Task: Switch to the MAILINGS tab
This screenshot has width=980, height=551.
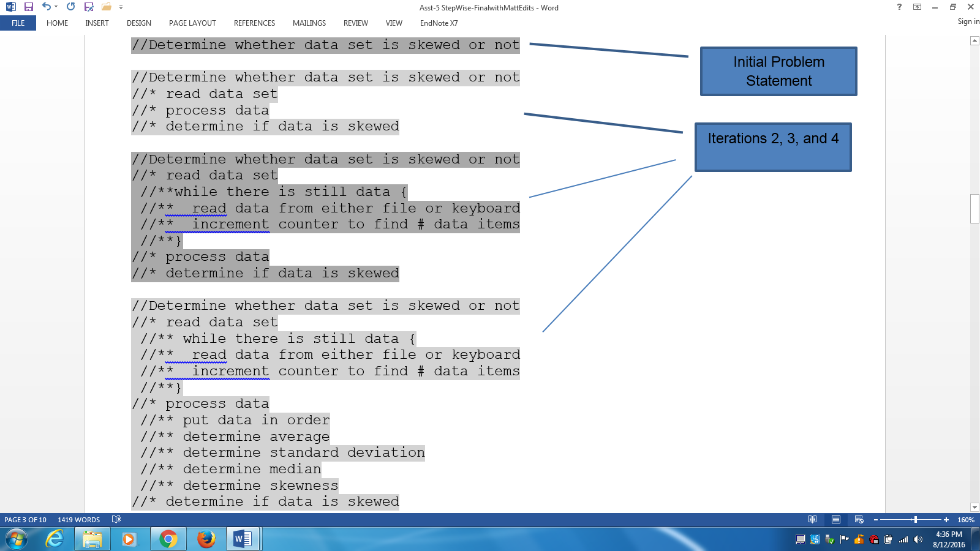Action: (309, 23)
